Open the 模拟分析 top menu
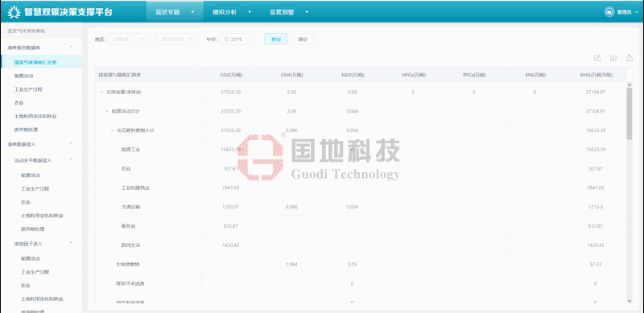Viewport: 644px width, 313px height. (x=232, y=12)
